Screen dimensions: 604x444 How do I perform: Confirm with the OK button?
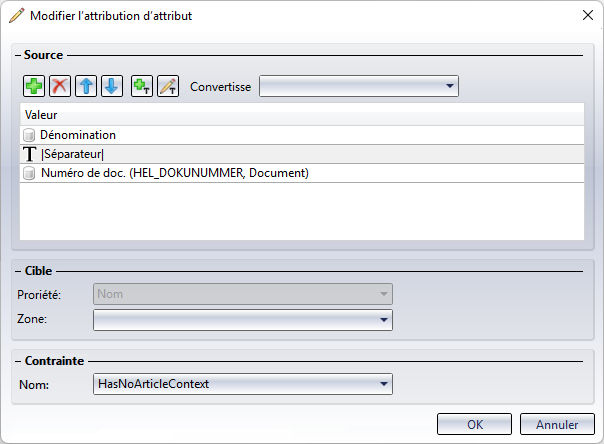[474, 424]
